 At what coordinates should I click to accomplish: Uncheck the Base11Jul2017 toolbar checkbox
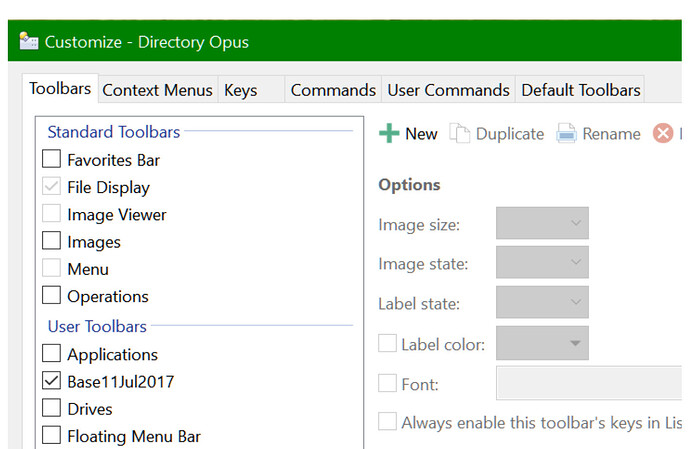(51, 381)
